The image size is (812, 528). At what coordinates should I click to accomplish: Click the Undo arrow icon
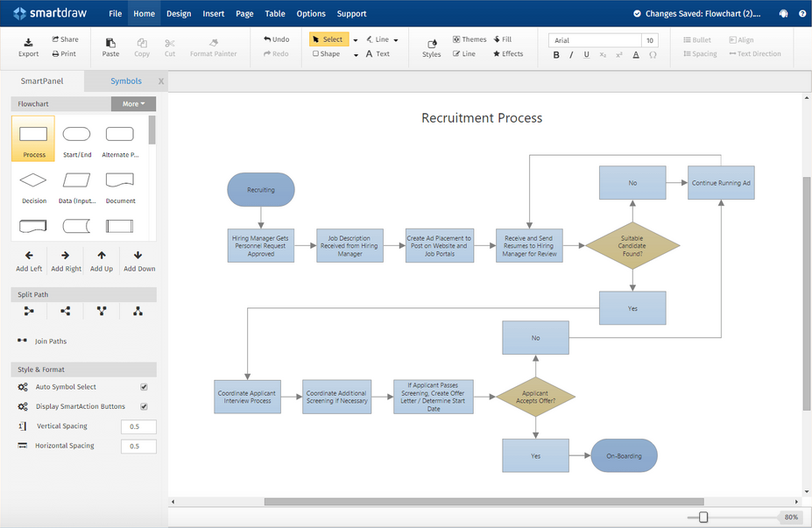tap(267, 39)
